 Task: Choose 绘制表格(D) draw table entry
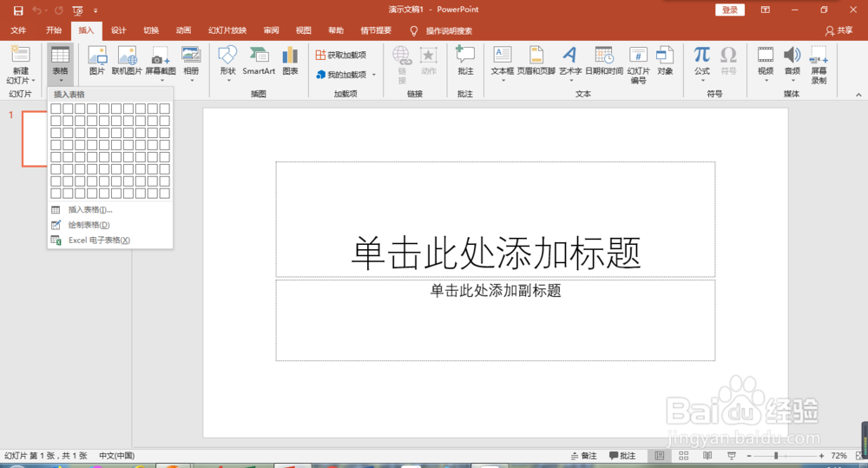click(x=110, y=225)
